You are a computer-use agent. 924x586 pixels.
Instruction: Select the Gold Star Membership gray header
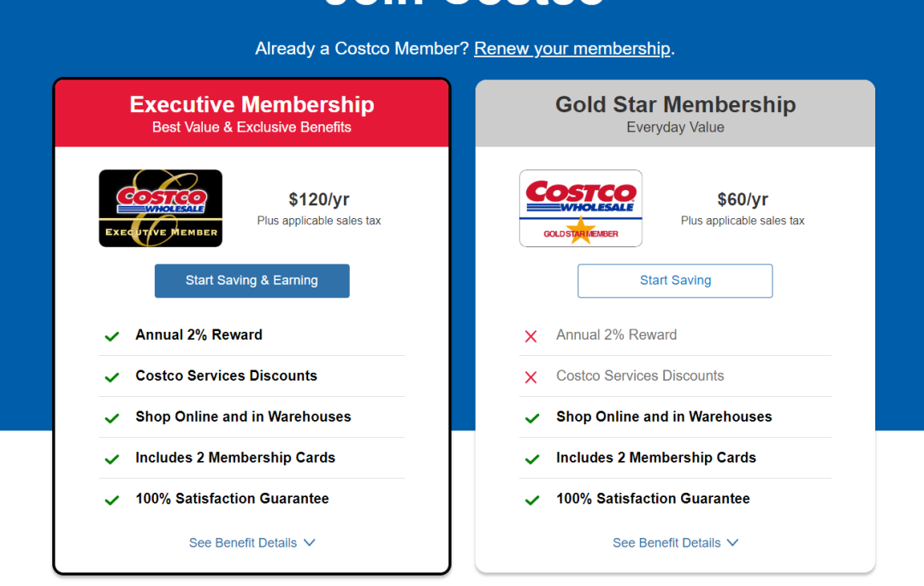click(675, 114)
